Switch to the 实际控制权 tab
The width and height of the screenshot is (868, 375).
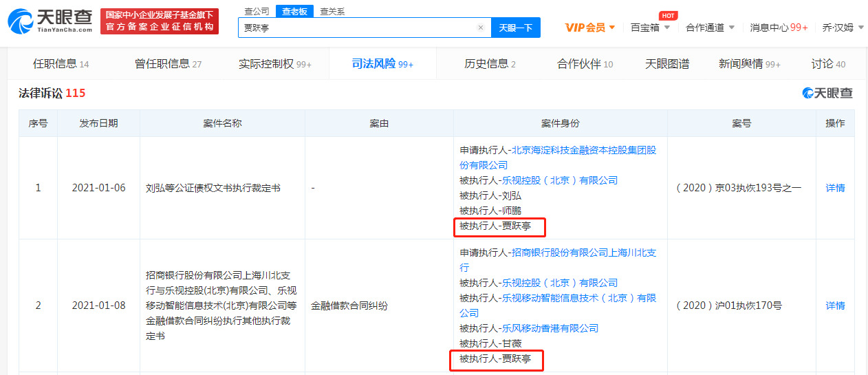coord(275,64)
